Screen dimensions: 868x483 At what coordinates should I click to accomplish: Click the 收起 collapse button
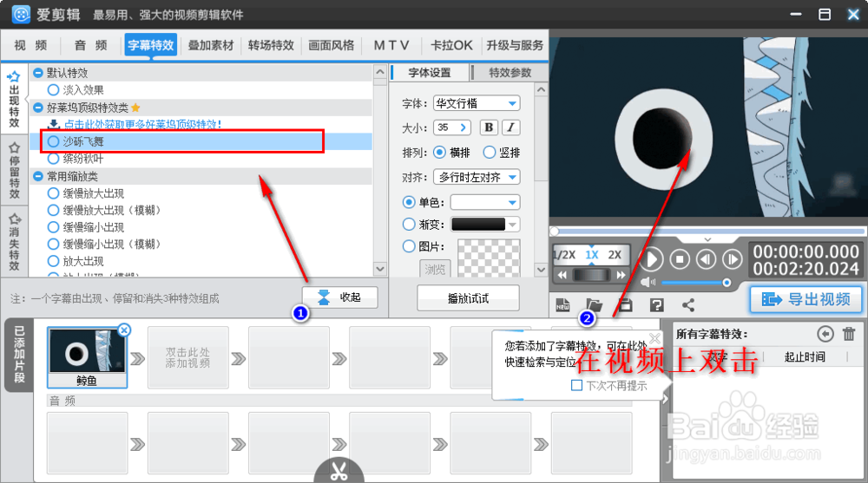coord(340,297)
